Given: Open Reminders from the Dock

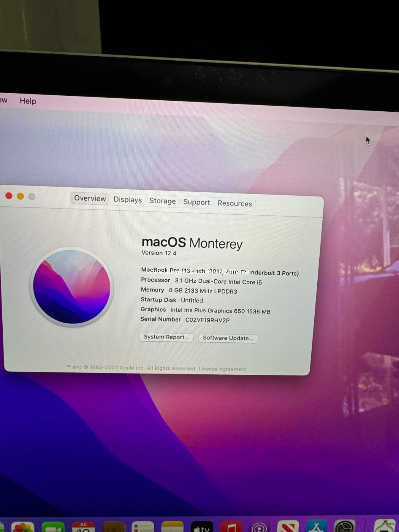Looking at the screenshot, I should [143, 527].
